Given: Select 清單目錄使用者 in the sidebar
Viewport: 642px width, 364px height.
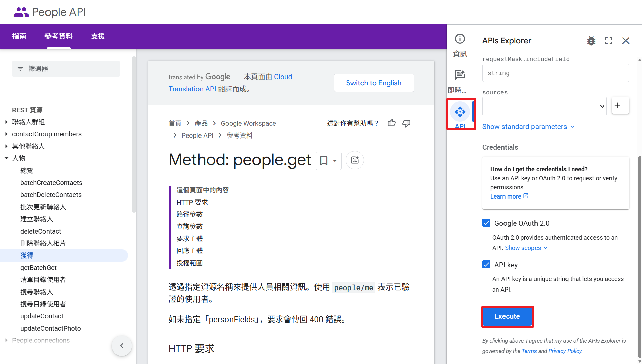Looking at the screenshot, I should [x=43, y=280].
